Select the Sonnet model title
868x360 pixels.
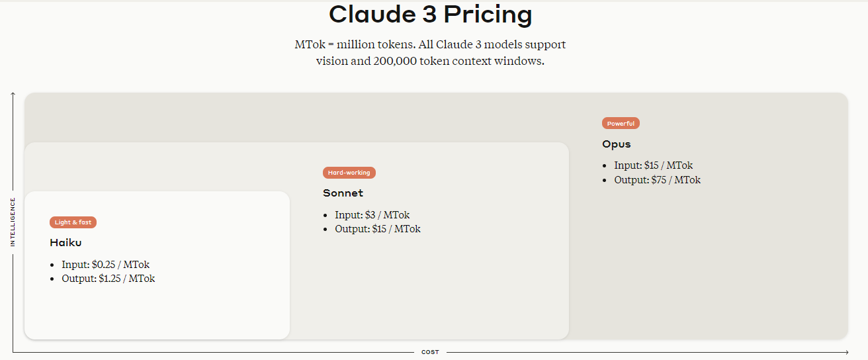(x=343, y=193)
